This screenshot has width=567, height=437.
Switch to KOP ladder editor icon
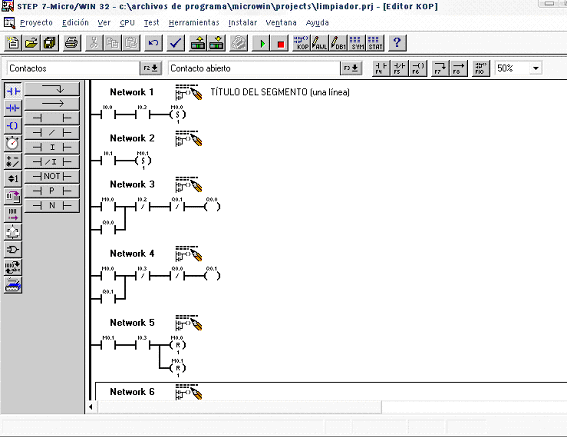(x=302, y=43)
